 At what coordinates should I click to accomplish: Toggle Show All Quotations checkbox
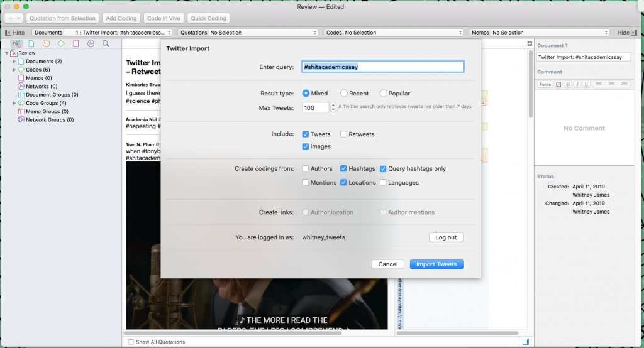tap(131, 342)
